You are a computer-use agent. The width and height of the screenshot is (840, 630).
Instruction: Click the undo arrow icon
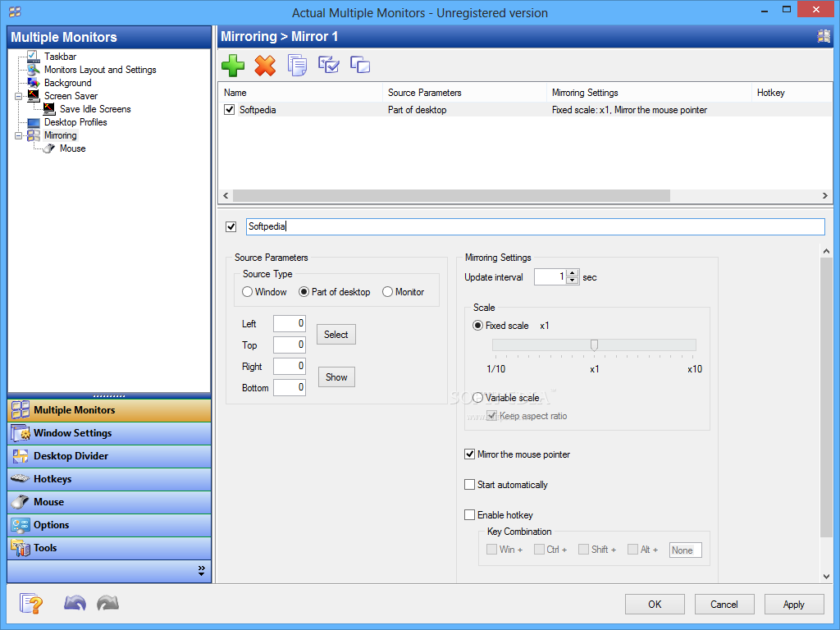tap(75, 603)
